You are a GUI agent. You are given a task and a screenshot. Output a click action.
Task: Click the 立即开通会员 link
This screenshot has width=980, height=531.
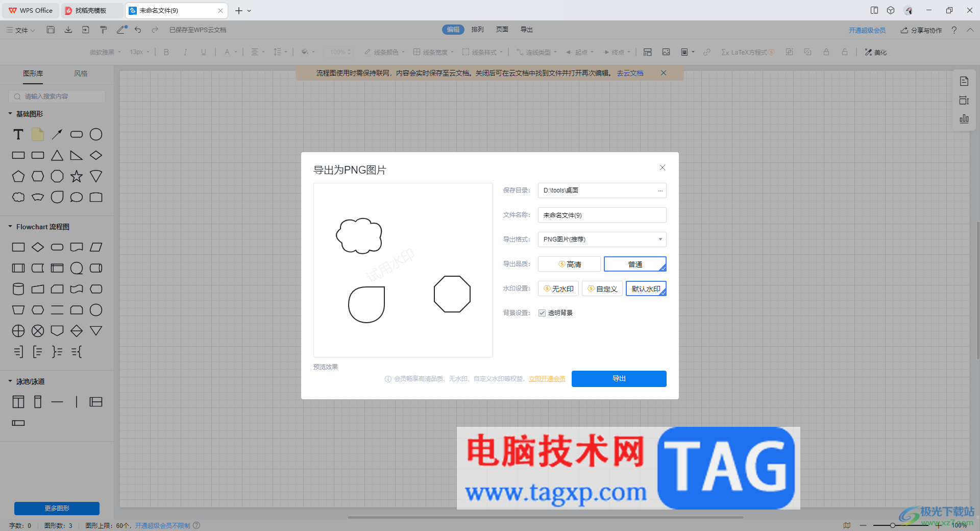[x=547, y=379]
